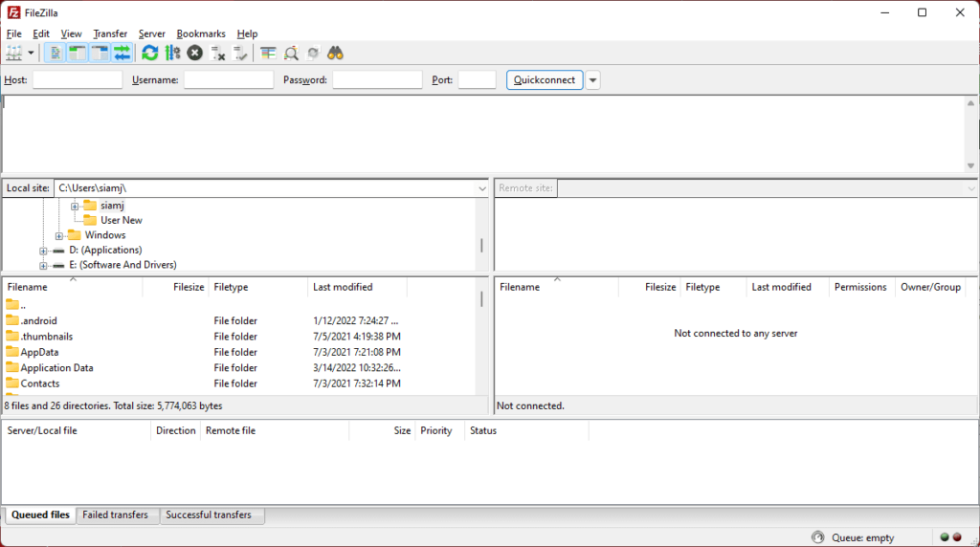This screenshot has height=547, width=980.
Task: Click the Server/Local file queue column header
Action: coord(77,431)
